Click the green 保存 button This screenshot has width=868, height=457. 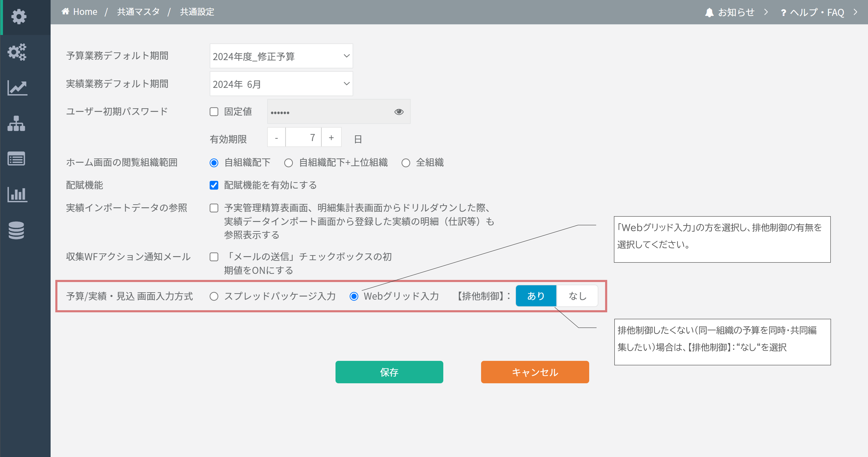pyautogui.click(x=389, y=372)
